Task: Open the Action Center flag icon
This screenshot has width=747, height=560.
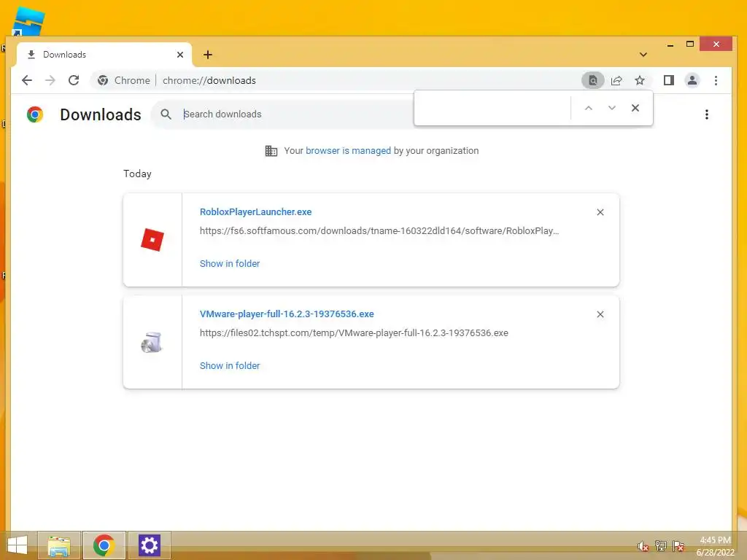Action: point(678,546)
